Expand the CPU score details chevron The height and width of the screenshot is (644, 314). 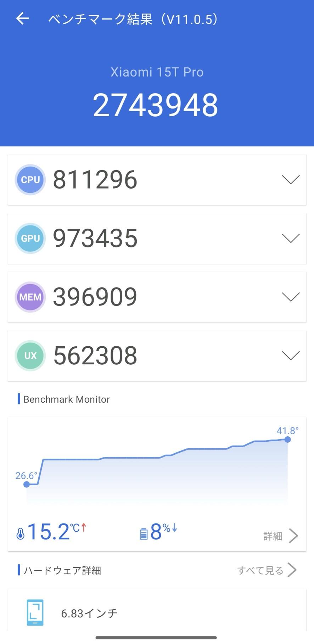pos(291,180)
